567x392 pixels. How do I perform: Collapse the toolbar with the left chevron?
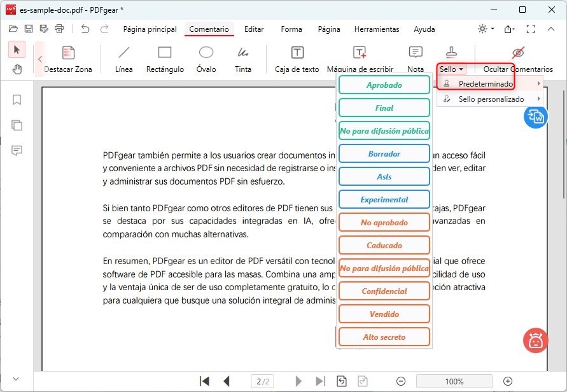pos(39,58)
